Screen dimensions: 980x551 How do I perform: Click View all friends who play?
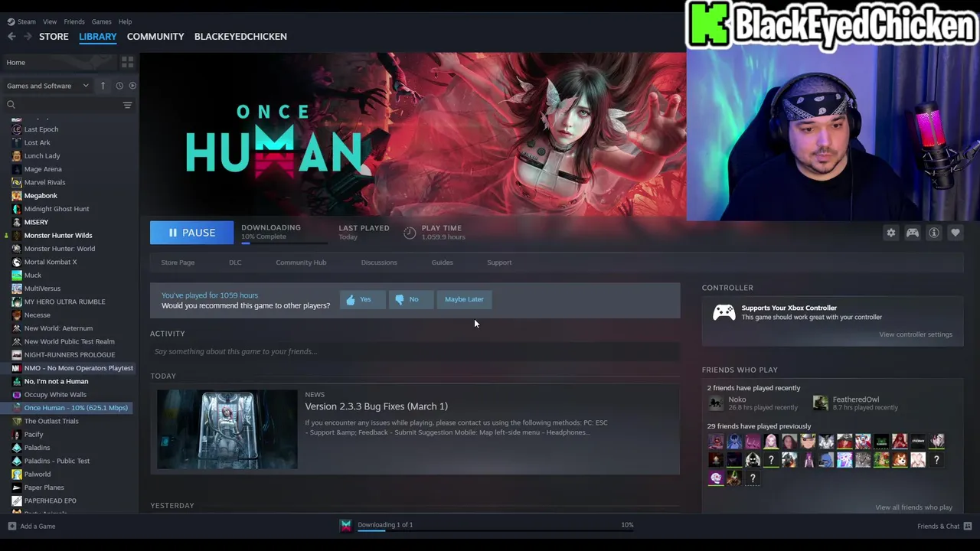coord(913,507)
